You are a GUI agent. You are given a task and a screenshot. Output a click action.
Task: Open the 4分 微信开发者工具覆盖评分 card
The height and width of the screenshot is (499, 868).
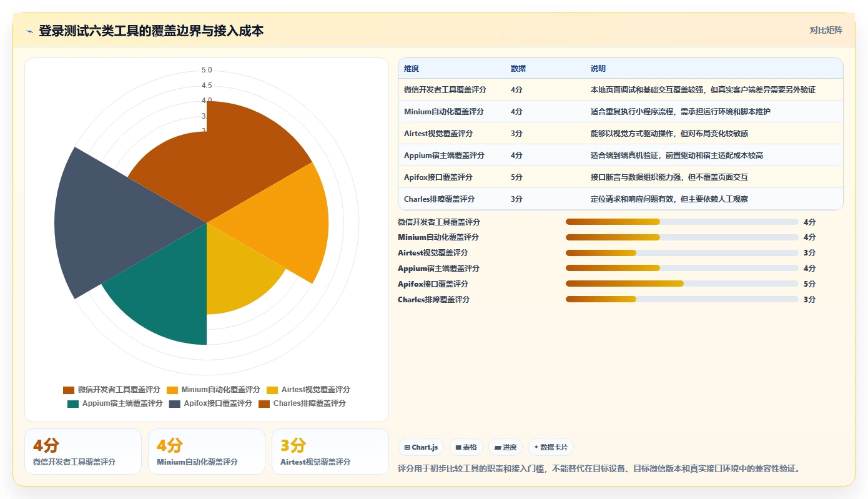pos(83,452)
